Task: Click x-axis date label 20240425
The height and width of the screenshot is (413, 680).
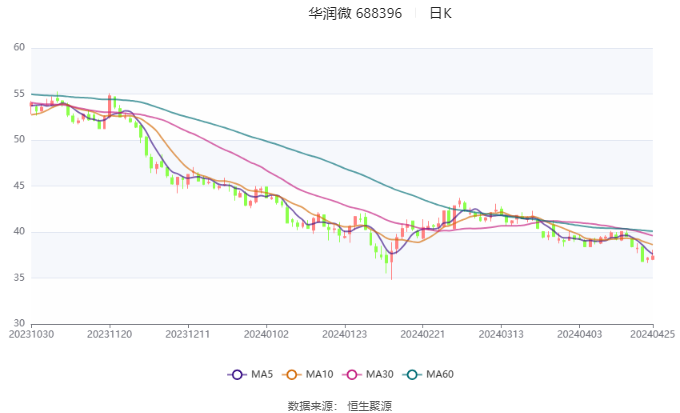Action: [653, 334]
